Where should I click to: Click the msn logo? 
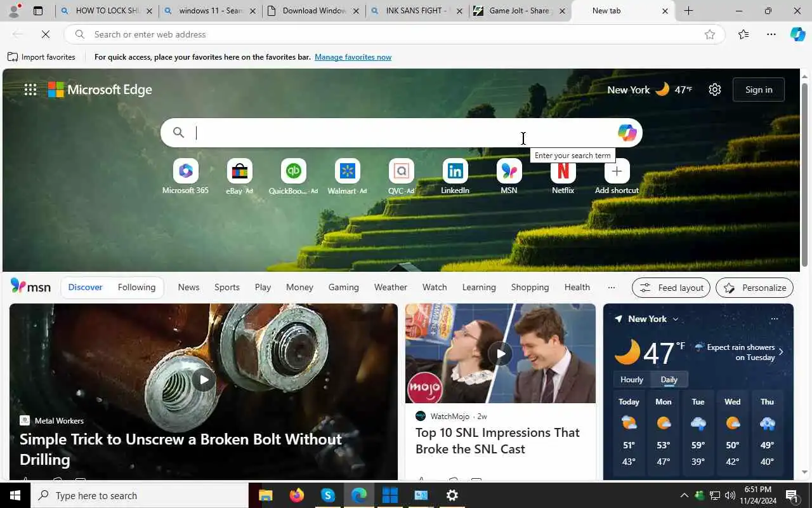(x=30, y=287)
